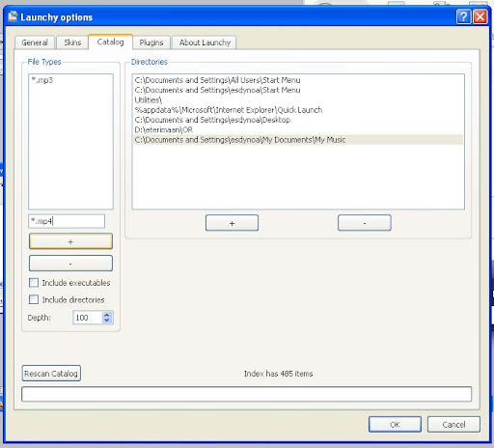494x448 pixels.
Task: Click the file type input field with *.mp4
Action: coord(67,221)
